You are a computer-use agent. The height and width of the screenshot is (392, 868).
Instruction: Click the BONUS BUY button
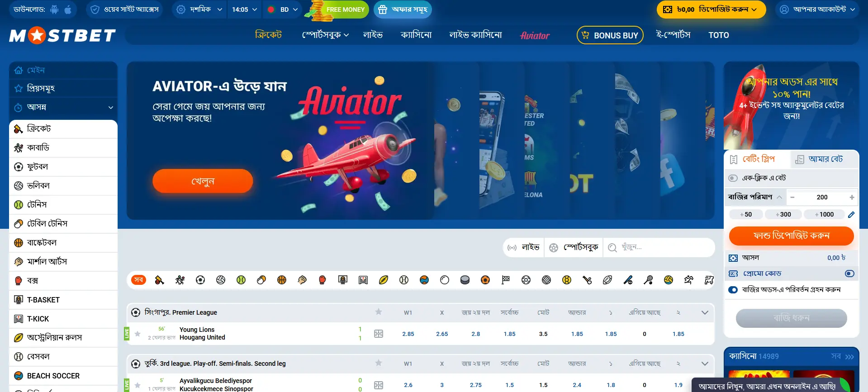tap(610, 35)
